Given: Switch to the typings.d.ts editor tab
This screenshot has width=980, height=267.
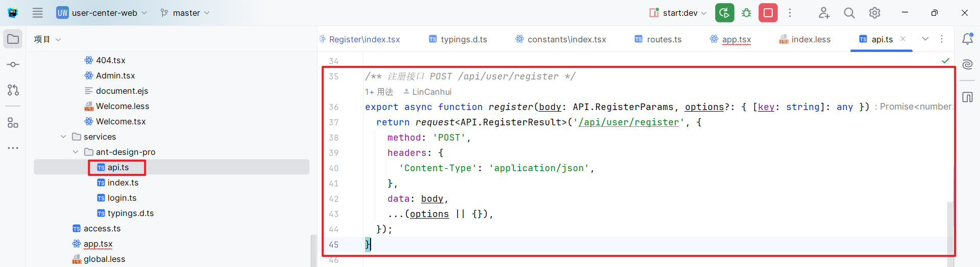Looking at the screenshot, I should [x=463, y=39].
